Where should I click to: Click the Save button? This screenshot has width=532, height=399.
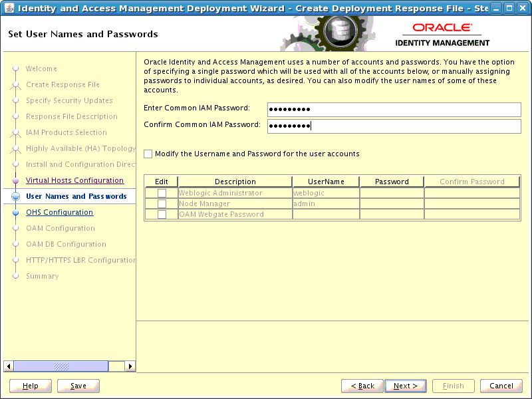pyautogui.click(x=78, y=386)
